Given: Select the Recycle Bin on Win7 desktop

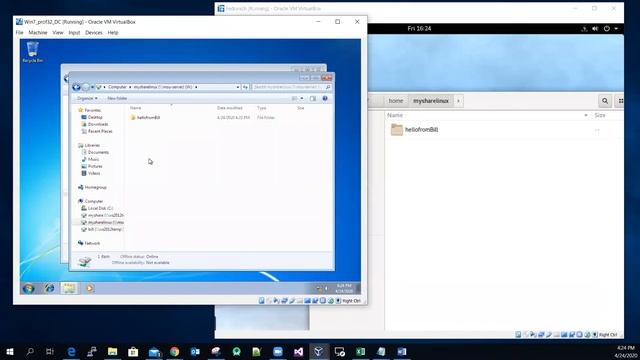Looking at the screenshot, I should pyautogui.click(x=33, y=52).
